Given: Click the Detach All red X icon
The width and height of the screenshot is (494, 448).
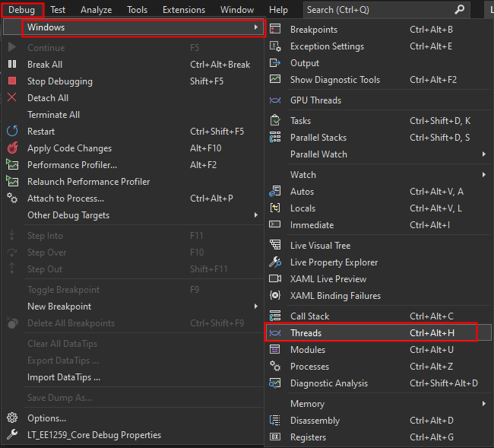Looking at the screenshot, I should tap(12, 97).
